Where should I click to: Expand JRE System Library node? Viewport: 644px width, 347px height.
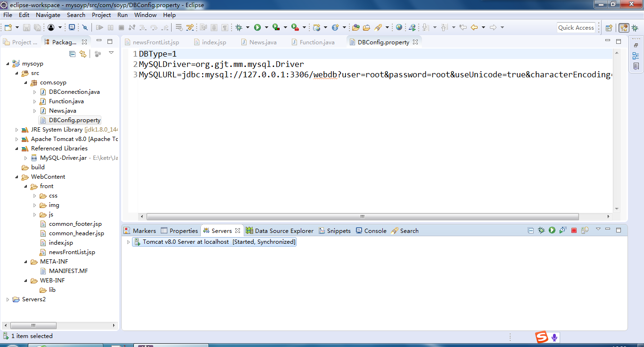[17, 130]
